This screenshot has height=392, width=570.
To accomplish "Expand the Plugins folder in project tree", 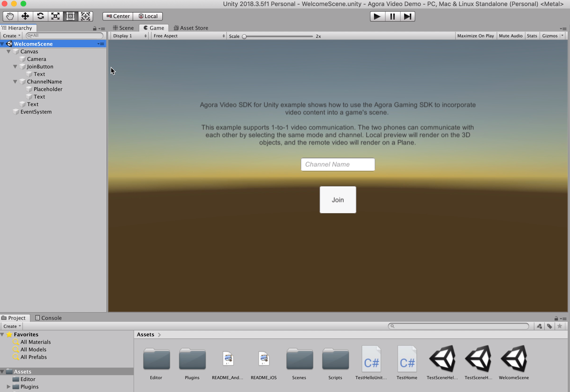I will coord(8,387).
